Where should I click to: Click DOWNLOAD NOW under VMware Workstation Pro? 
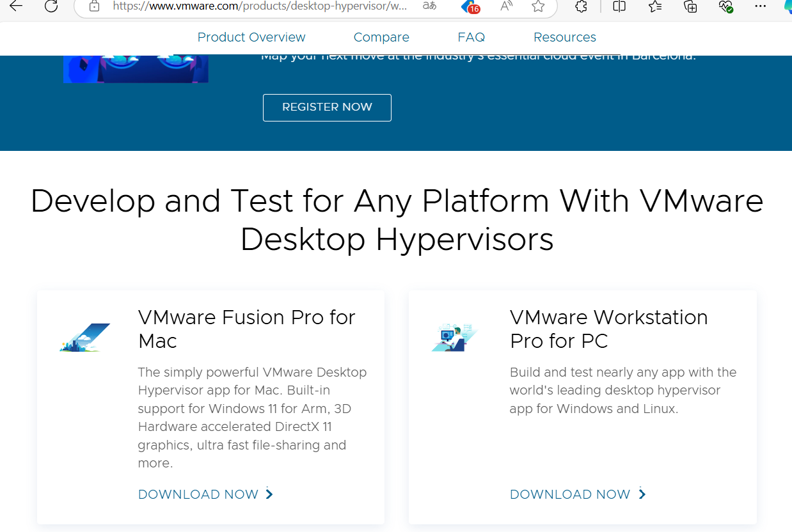click(578, 494)
